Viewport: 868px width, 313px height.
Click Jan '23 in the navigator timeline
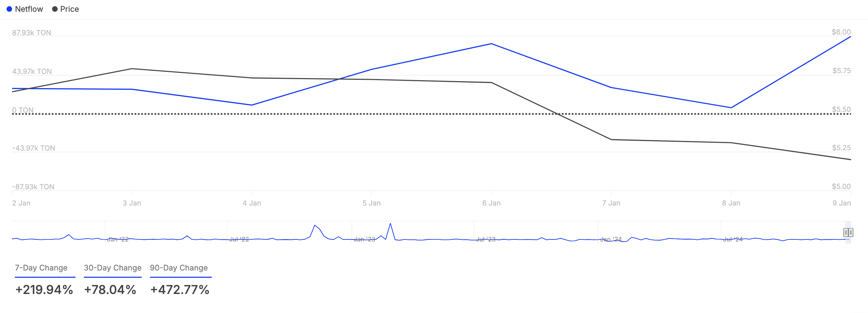[x=364, y=239]
